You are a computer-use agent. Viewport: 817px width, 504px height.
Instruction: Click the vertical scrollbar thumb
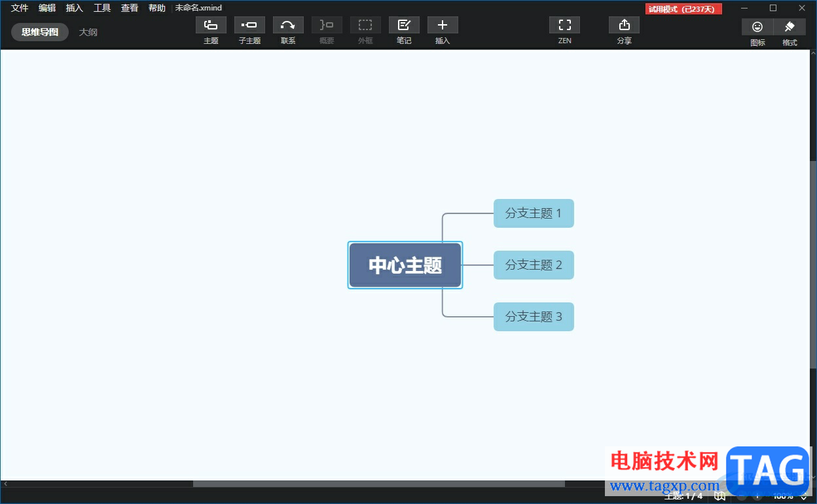click(x=813, y=265)
